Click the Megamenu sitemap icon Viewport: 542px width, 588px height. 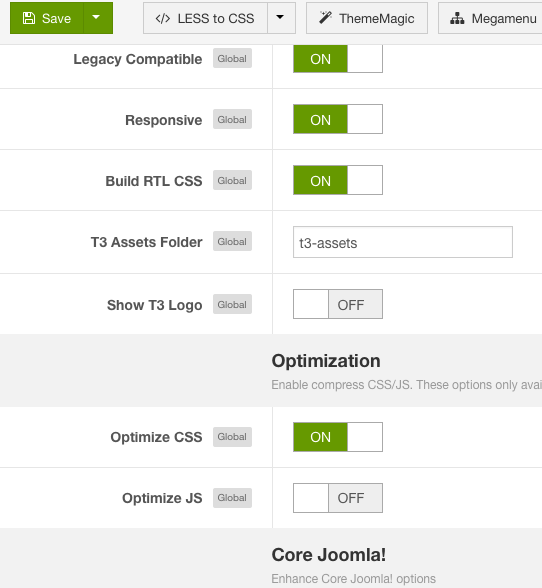click(457, 18)
